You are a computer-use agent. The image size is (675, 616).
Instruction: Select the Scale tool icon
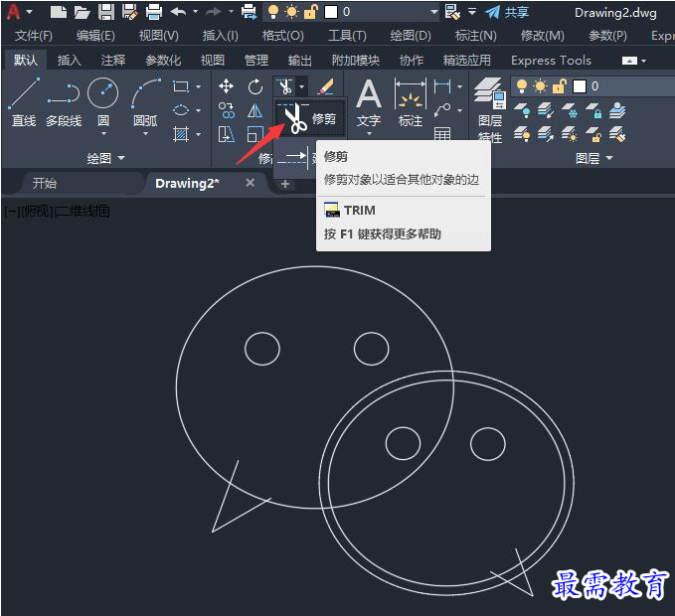pyautogui.click(x=254, y=134)
